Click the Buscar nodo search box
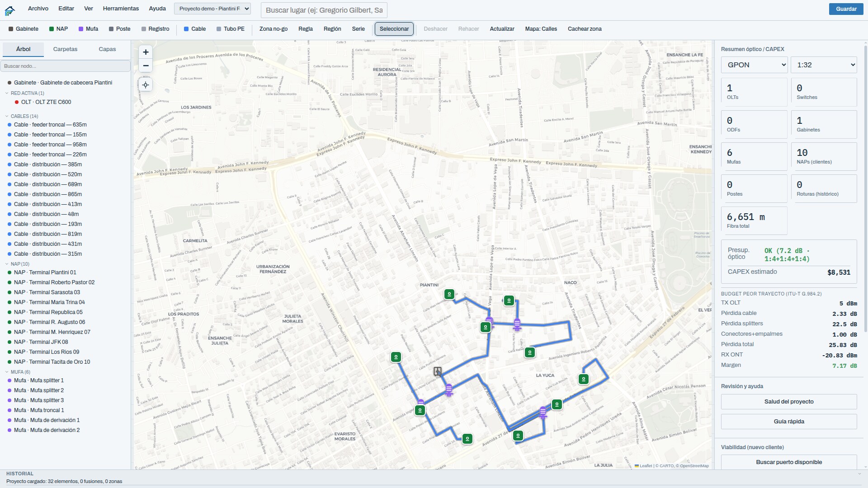 (x=66, y=66)
